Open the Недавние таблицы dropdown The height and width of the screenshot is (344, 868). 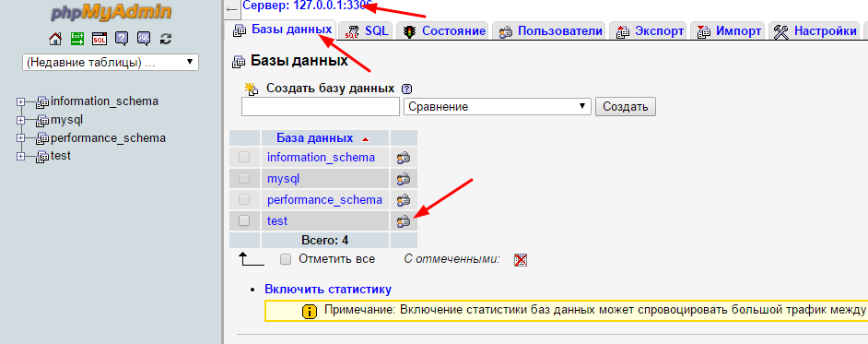(x=111, y=62)
